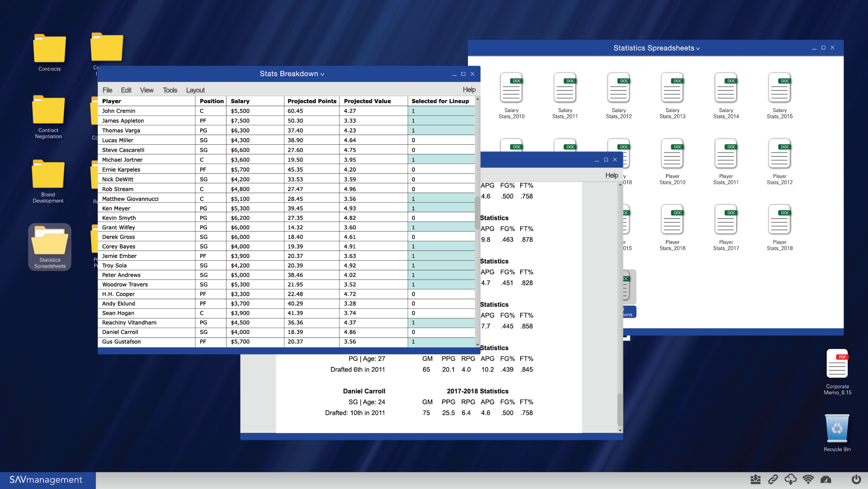Viewport: 868px width, 489px height.
Task: Expand the Stats Breakdown title dropdown
Action: [323, 75]
